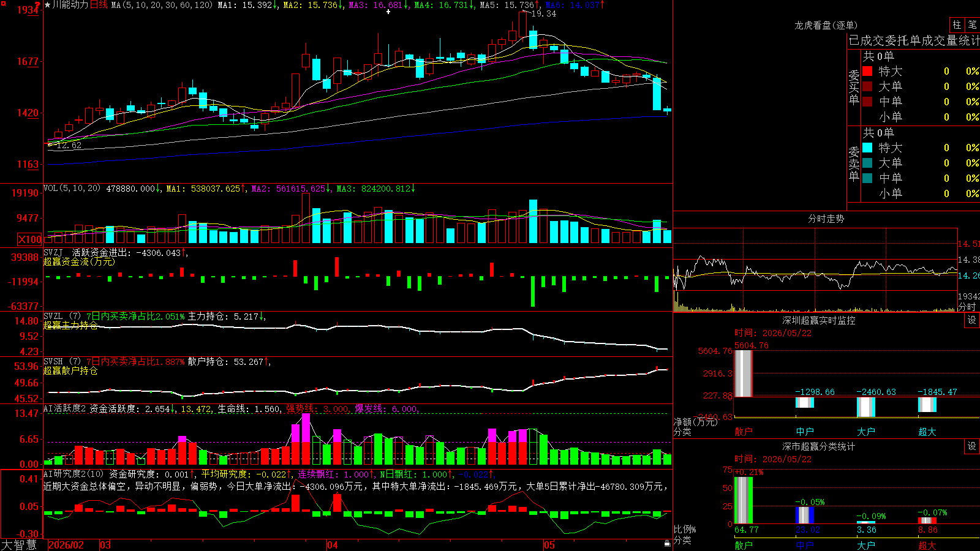Click the 小单 row under 委买单
Screen dimensions: 980x551
[921, 117]
